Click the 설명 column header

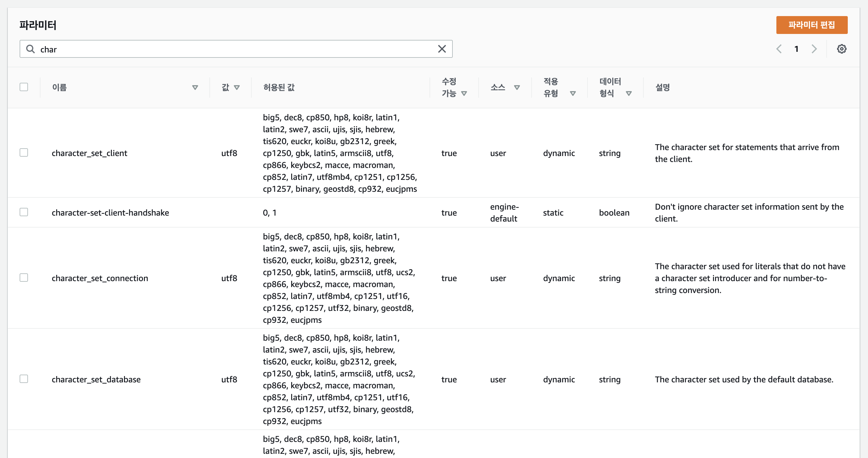click(x=662, y=88)
